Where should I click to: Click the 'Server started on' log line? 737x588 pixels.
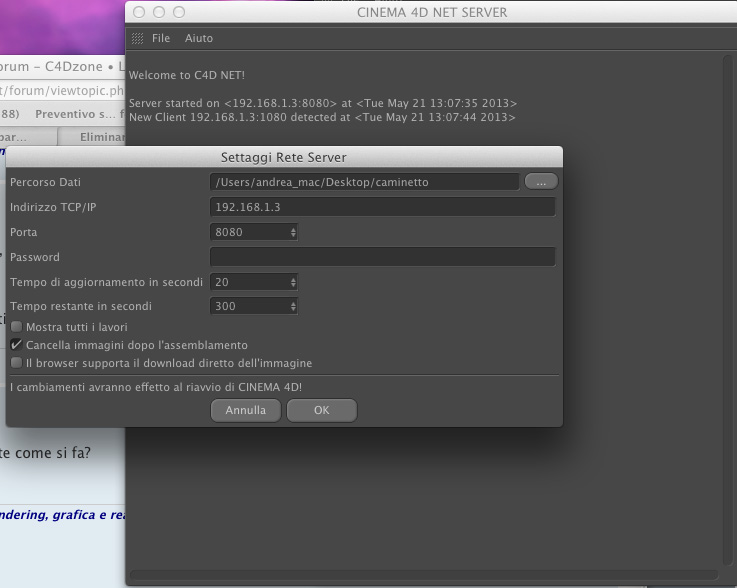[323, 103]
